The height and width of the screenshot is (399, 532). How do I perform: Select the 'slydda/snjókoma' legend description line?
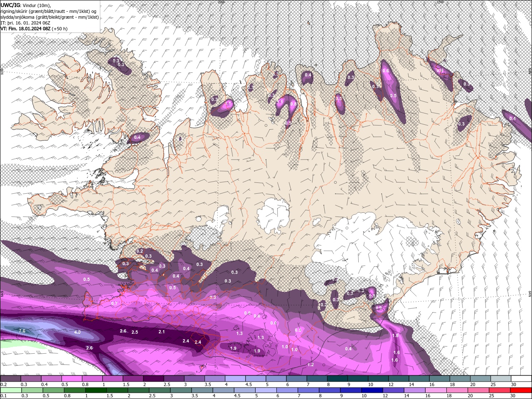click(49, 17)
